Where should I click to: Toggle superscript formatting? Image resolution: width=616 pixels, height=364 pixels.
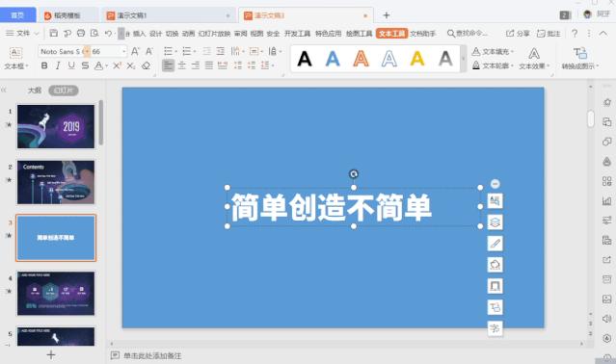pos(117,65)
